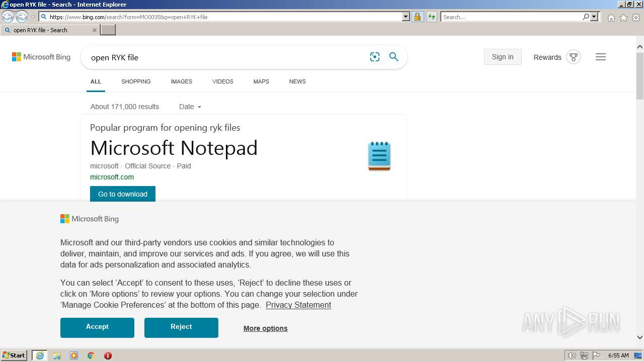
Task: Click the security lock icon
Action: pos(417,17)
